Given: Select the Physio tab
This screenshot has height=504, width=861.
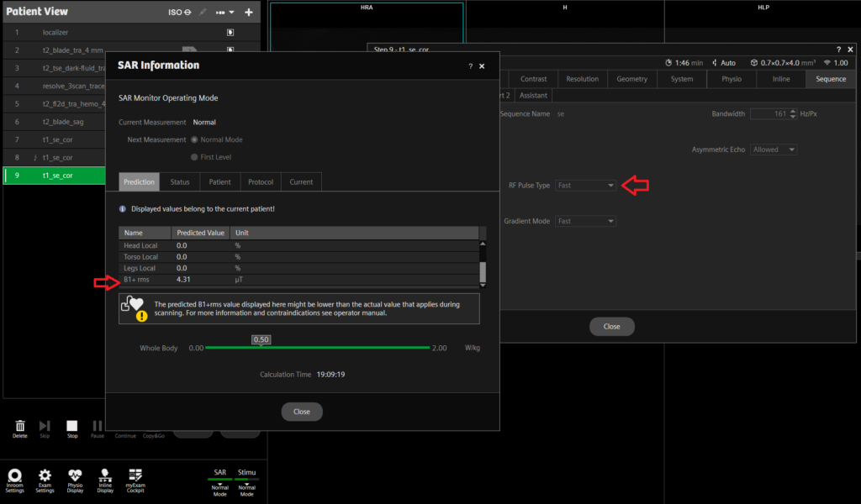Looking at the screenshot, I should [732, 79].
